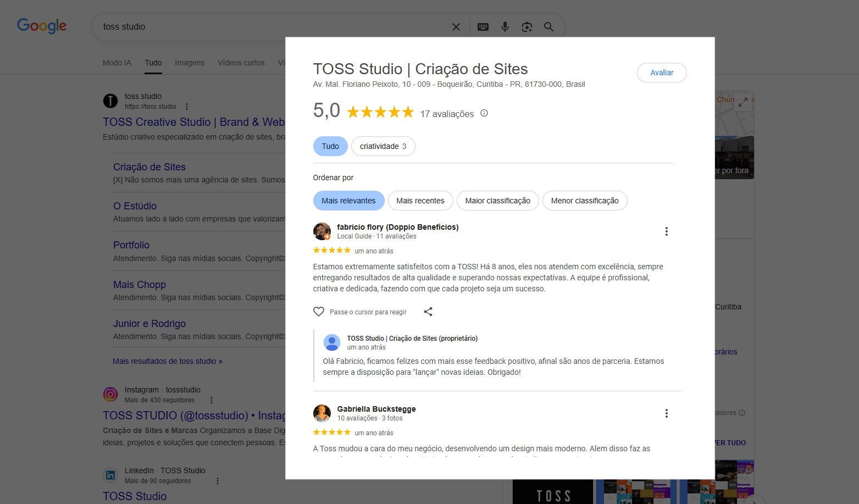This screenshot has height=504, width=859.
Task: Open the three-dot menu for the LinkedIn result
Action: click(218, 481)
